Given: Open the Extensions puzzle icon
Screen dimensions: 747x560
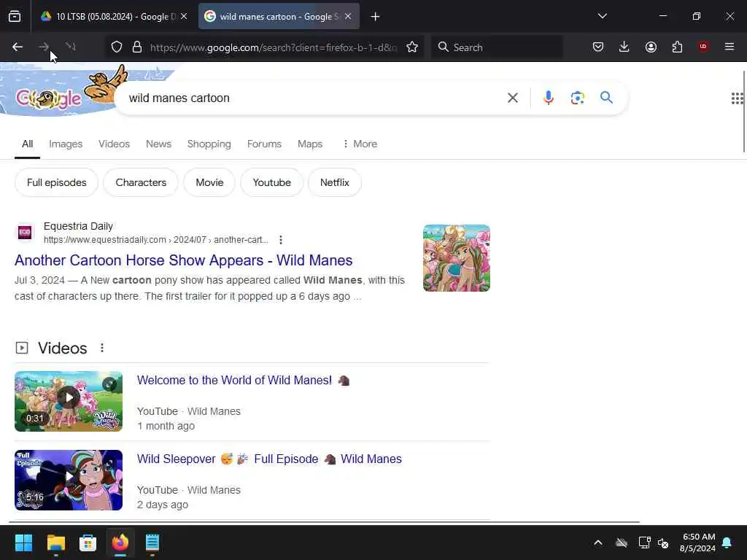Looking at the screenshot, I should pyautogui.click(x=677, y=47).
